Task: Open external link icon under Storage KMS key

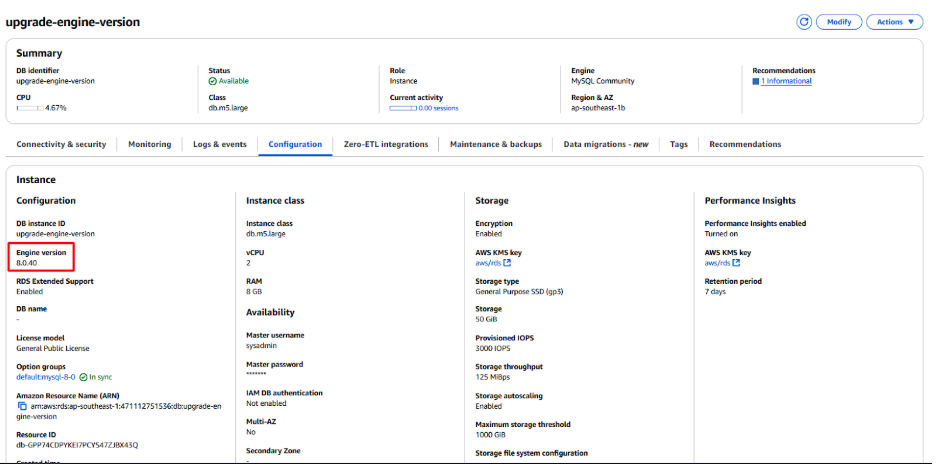Action: [507, 263]
